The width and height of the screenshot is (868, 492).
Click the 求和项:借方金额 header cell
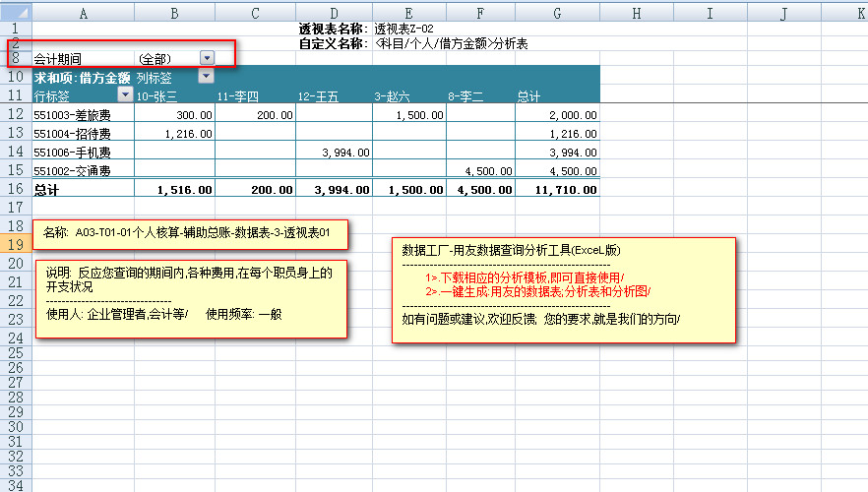click(82, 77)
